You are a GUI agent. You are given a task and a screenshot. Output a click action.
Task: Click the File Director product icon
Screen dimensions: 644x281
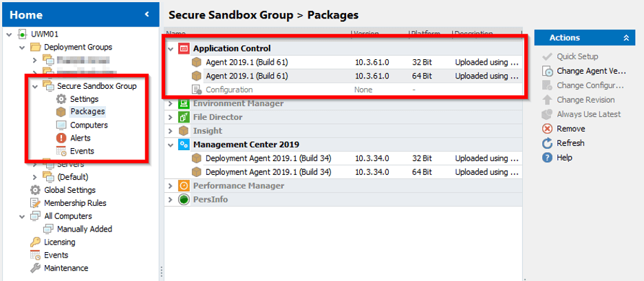pyautogui.click(x=184, y=117)
